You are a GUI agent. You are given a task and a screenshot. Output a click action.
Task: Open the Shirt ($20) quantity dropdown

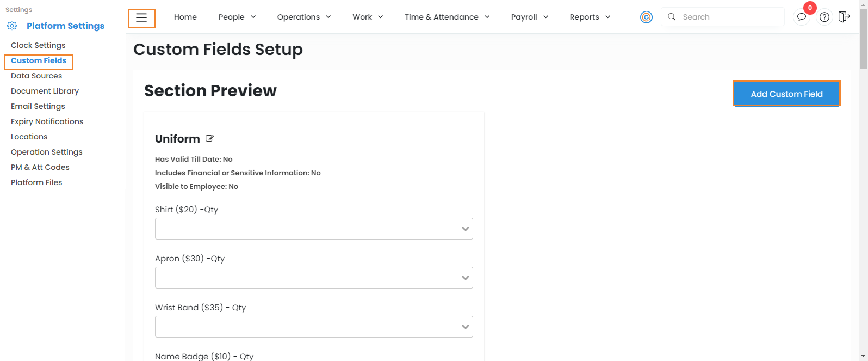point(314,229)
